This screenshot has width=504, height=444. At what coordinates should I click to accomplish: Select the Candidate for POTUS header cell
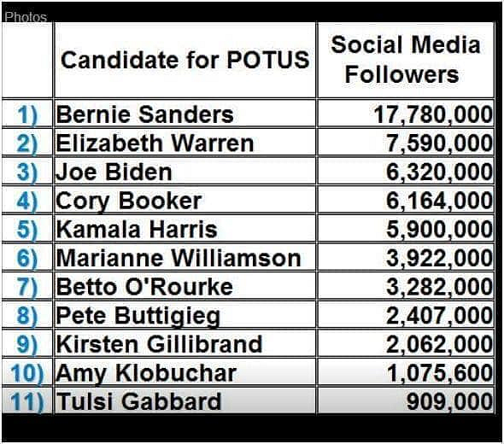pyautogui.click(x=185, y=60)
